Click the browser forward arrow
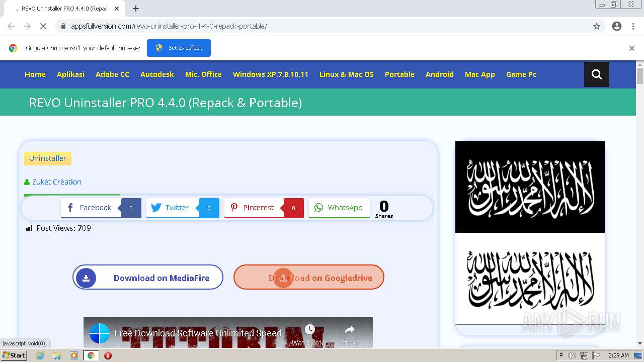 (27, 26)
